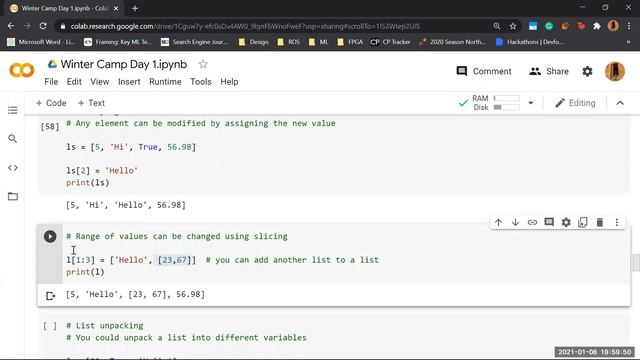640x360 pixels.
Task: Open FPGA bookmarks folder
Action: point(350,42)
